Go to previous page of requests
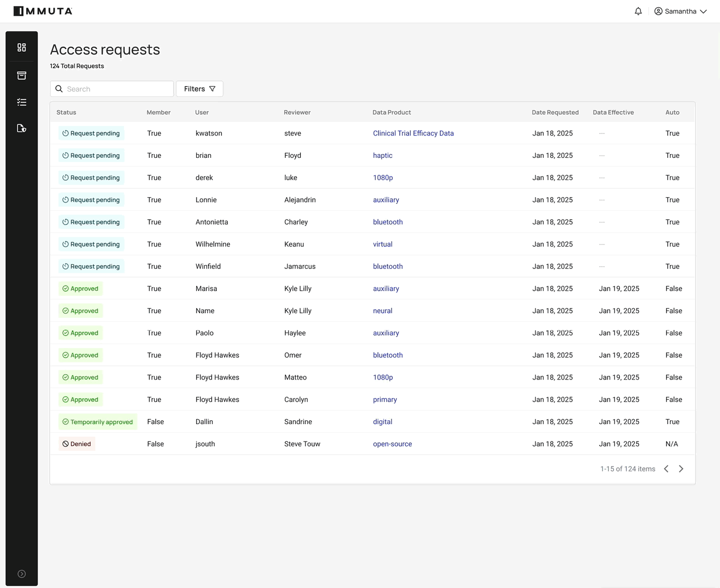The height and width of the screenshot is (588, 720). (666, 469)
